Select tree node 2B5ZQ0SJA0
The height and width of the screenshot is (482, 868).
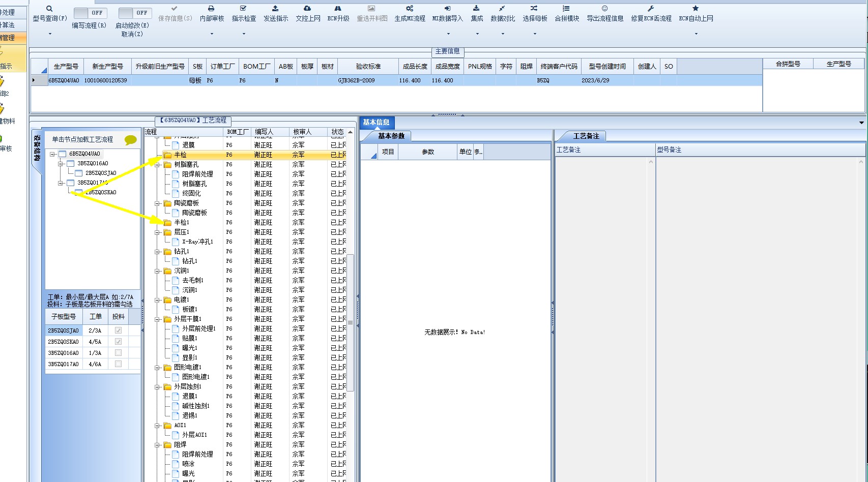pos(100,173)
